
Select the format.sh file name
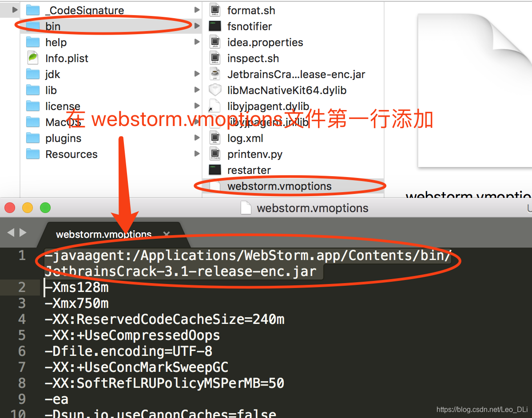(x=251, y=11)
